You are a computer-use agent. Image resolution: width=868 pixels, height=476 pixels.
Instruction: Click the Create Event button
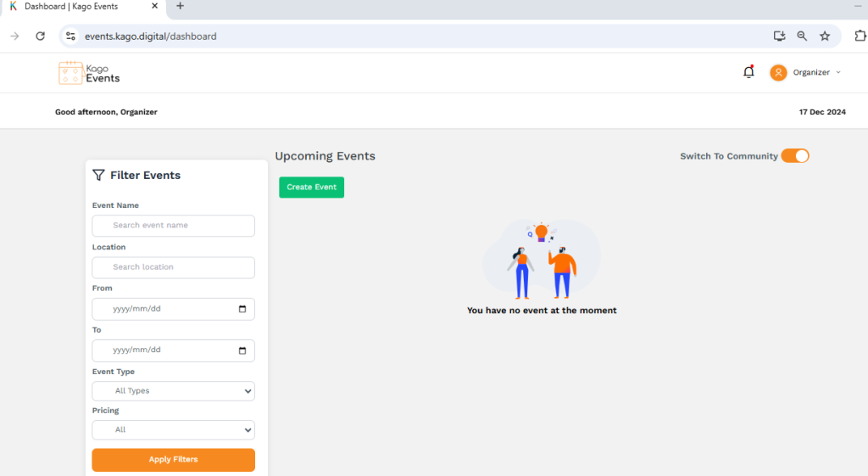click(311, 188)
